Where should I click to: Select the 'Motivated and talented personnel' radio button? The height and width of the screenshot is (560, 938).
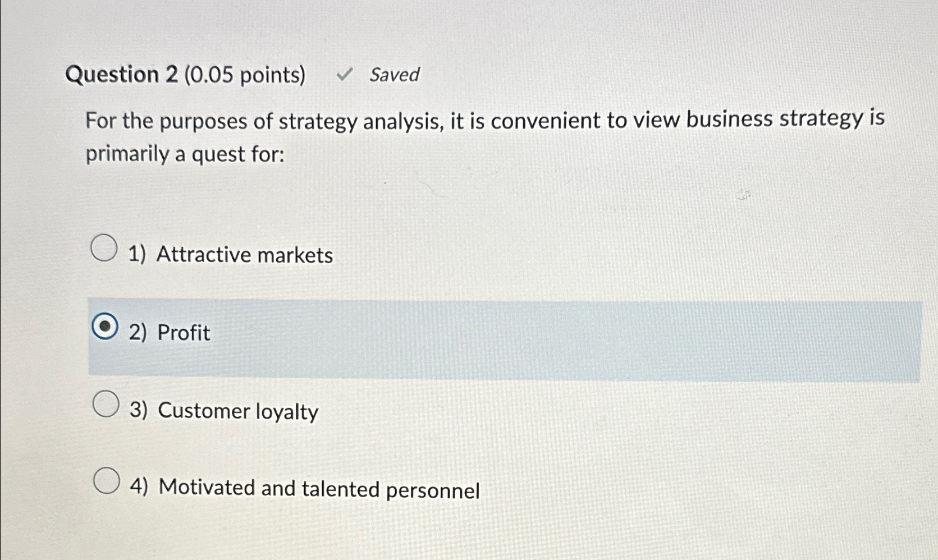[x=106, y=481]
